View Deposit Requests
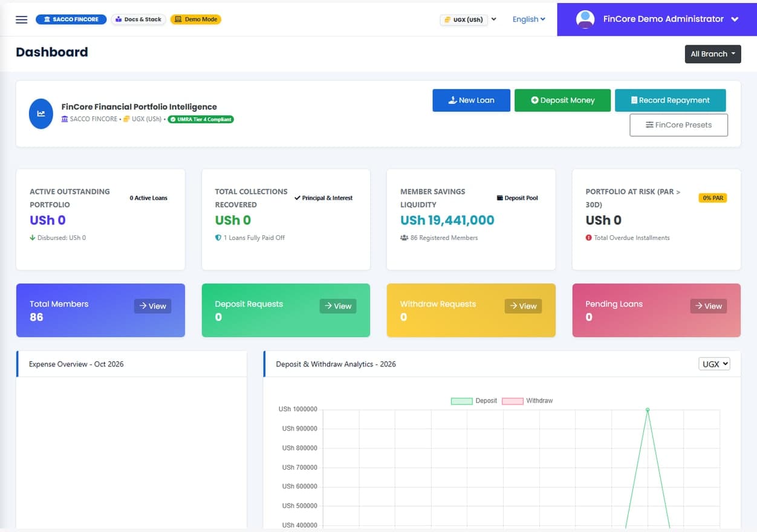 338,306
